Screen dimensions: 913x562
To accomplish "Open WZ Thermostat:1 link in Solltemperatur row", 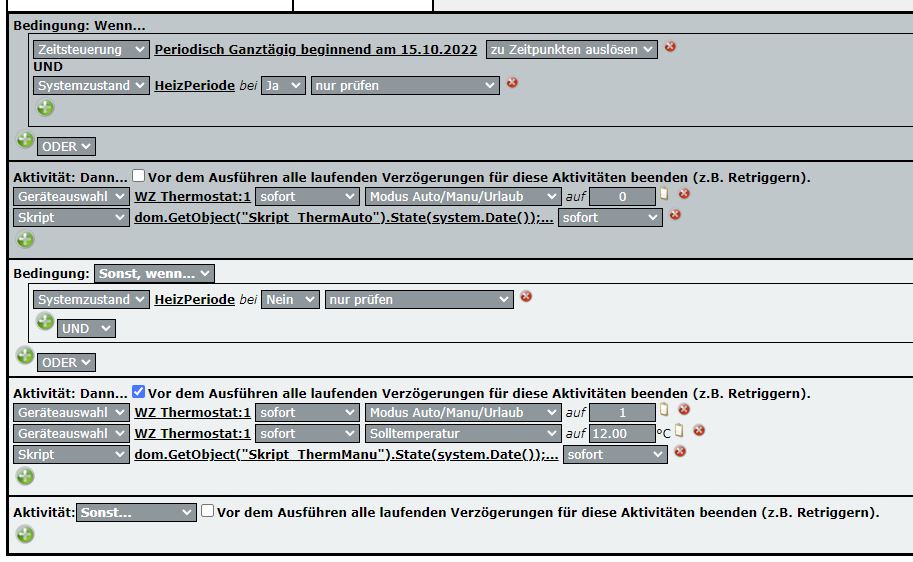I will click(192, 434).
